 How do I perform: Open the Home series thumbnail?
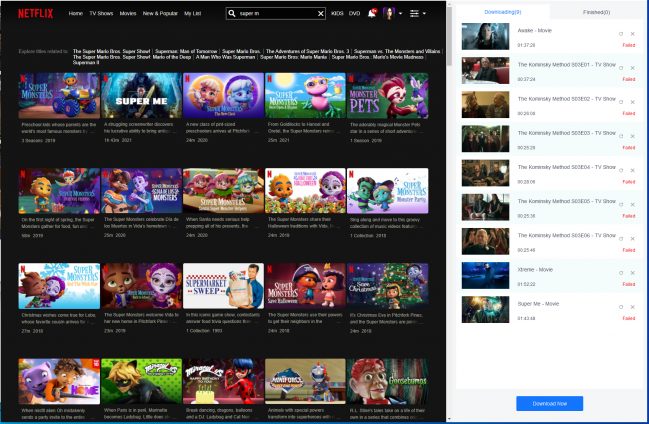click(59, 381)
